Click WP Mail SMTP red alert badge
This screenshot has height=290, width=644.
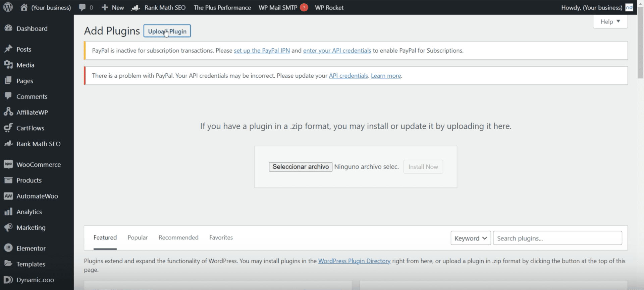(x=304, y=7)
